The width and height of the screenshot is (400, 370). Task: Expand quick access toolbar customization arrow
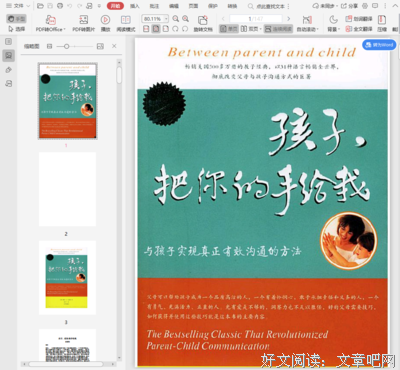click(99, 6)
